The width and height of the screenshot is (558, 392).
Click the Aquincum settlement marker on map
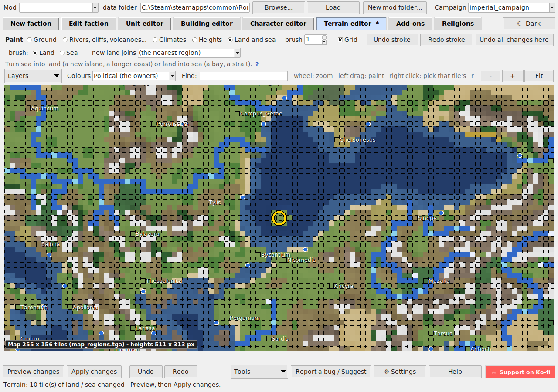(28, 108)
